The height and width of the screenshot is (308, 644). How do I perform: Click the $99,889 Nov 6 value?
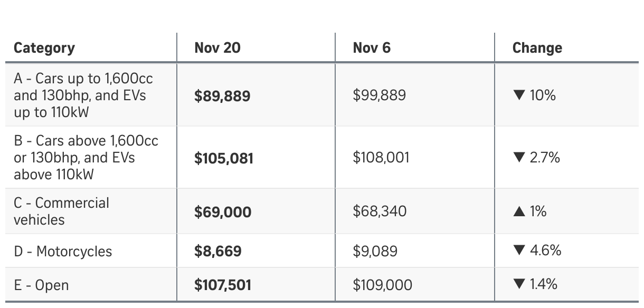pyautogui.click(x=380, y=95)
